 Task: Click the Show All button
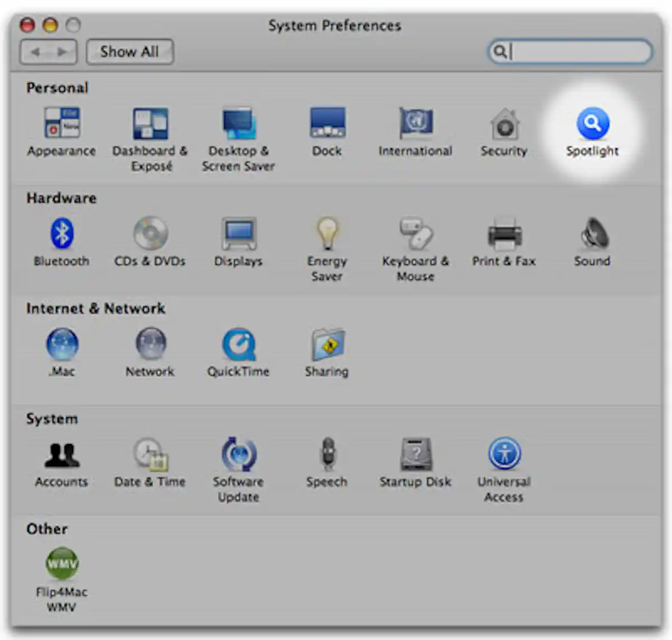[x=129, y=52]
